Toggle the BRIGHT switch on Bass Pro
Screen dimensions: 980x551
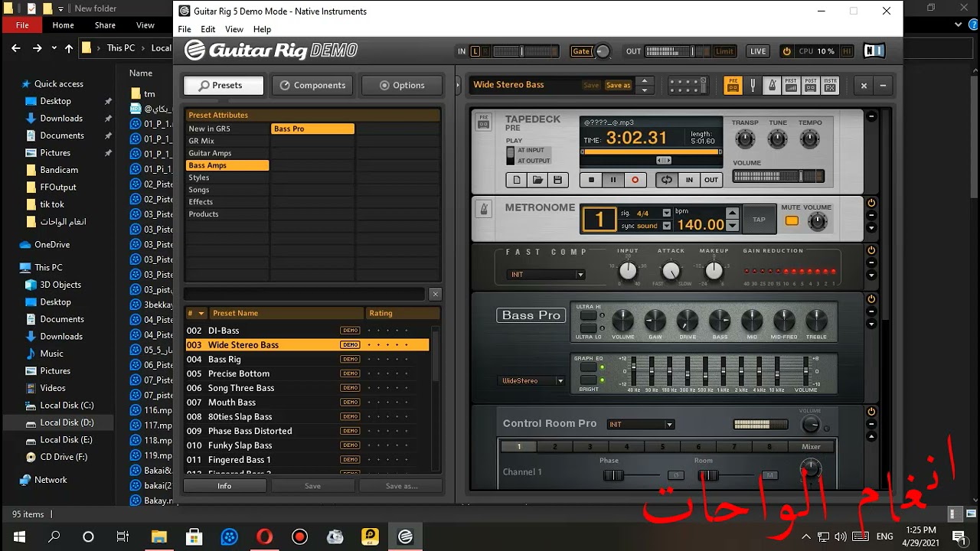(x=588, y=380)
